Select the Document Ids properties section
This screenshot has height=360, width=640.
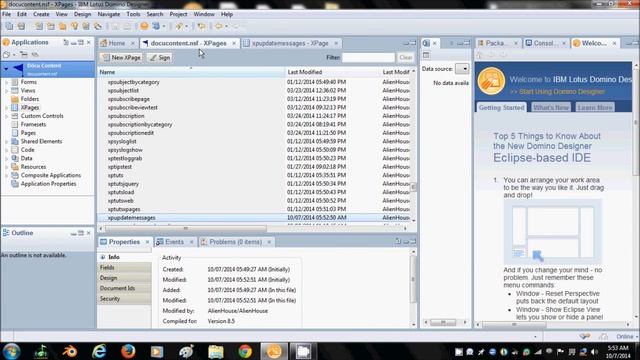(124, 288)
